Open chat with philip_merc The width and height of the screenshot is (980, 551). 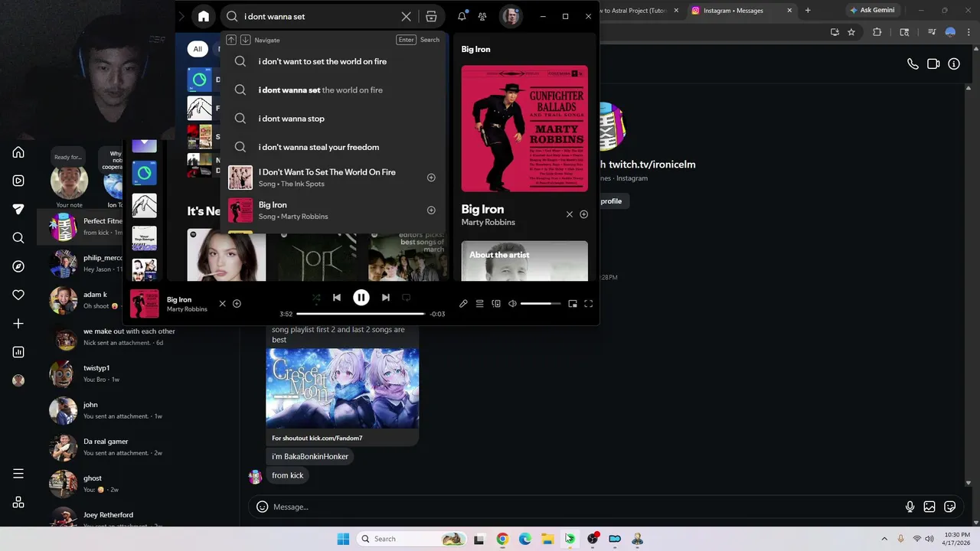[x=138, y=263]
